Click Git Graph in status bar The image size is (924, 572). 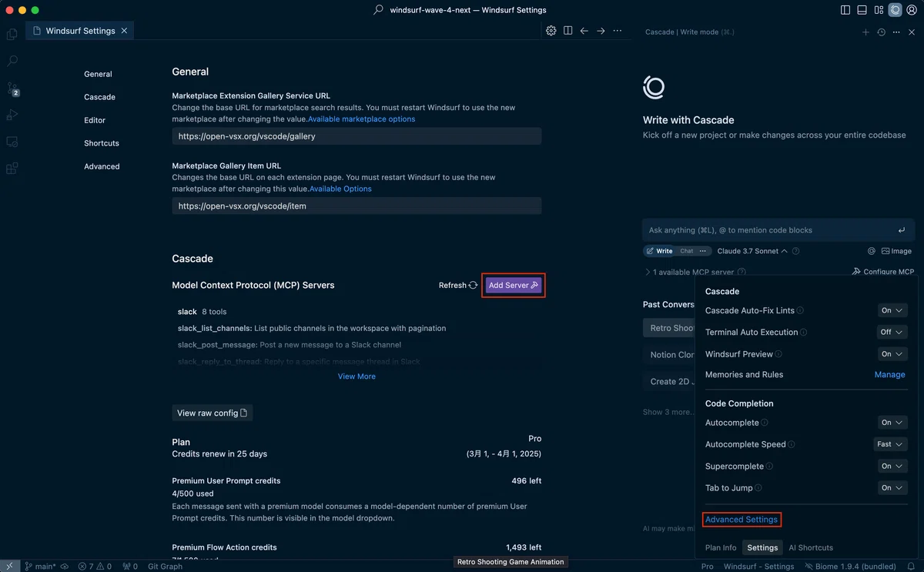click(x=165, y=566)
